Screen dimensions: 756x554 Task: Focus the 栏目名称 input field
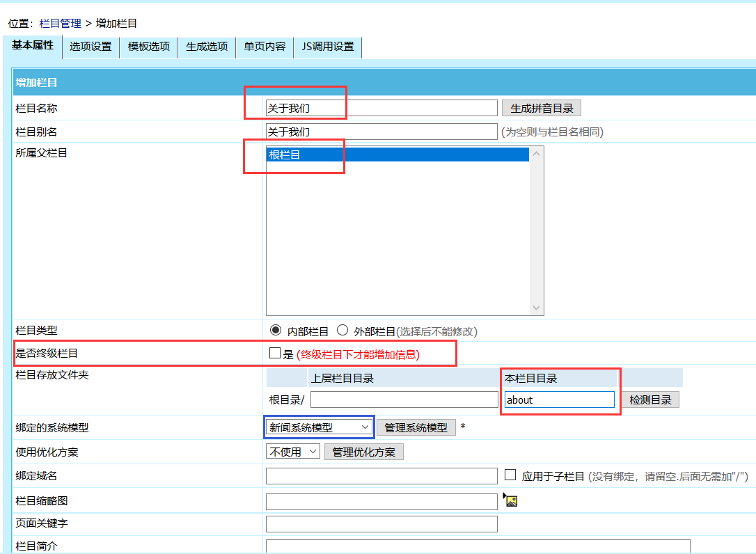[381, 108]
